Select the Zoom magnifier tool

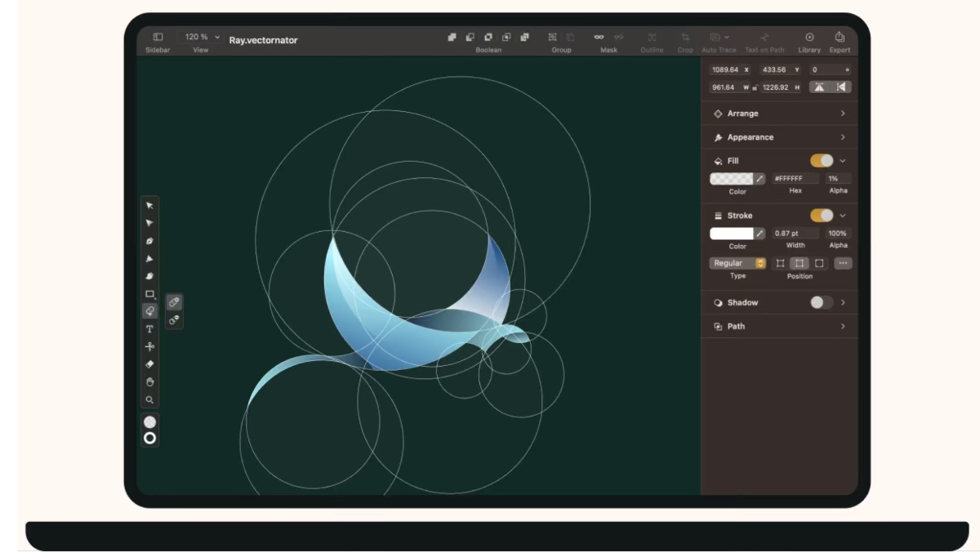click(149, 400)
